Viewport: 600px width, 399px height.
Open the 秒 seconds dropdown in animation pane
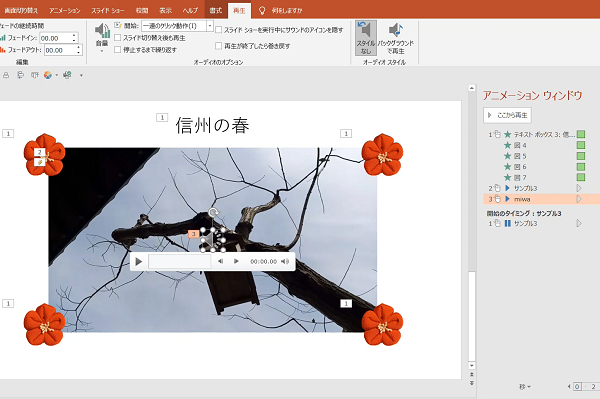click(525, 387)
